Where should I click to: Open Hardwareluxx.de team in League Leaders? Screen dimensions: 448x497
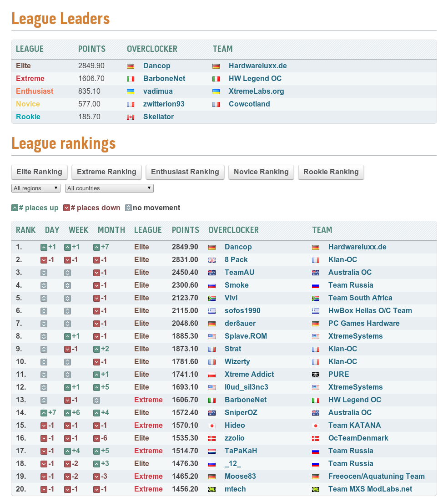coord(258,66)
